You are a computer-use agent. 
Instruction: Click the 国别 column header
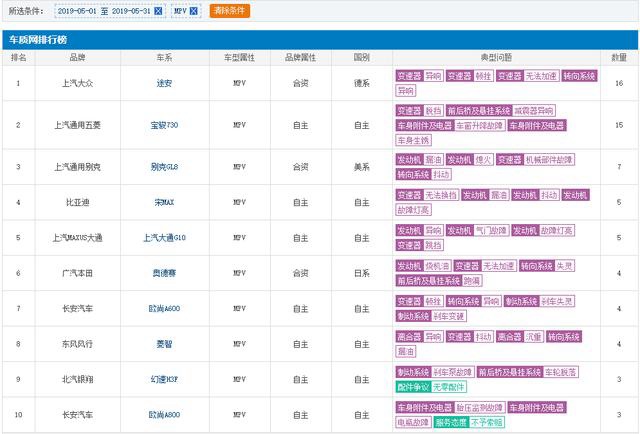point(362,58)
